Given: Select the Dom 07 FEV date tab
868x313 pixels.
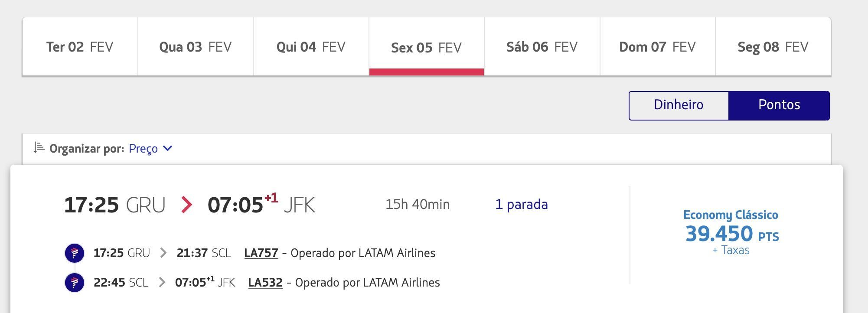Looking at the screenshot, I should 657,47.
